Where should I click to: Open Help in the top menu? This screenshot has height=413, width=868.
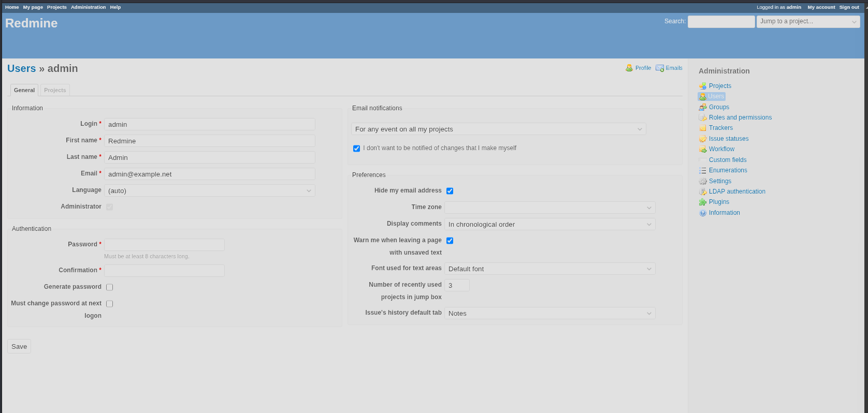coord(115,7)
